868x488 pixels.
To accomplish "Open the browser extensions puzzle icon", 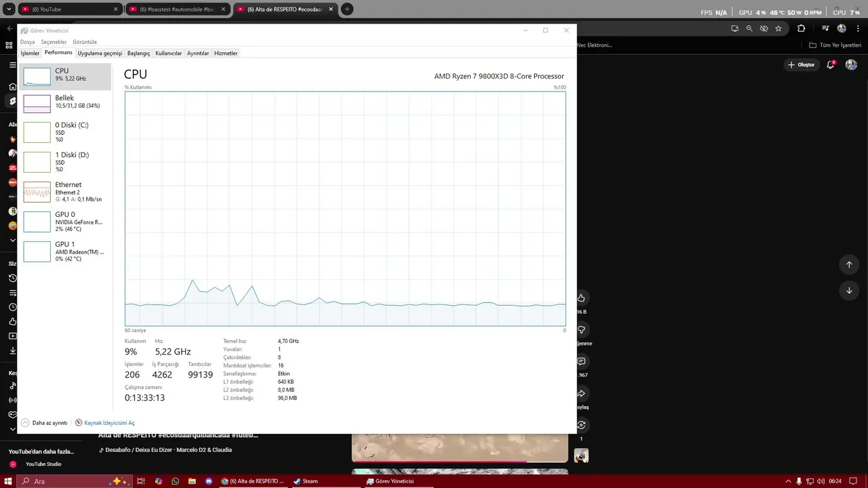I will 802,28.
